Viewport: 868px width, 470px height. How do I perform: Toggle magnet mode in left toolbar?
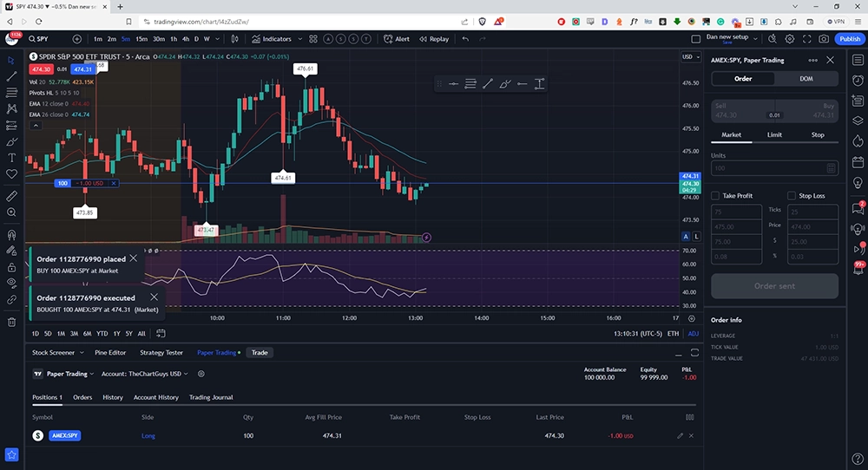click(x=11, y=234)
